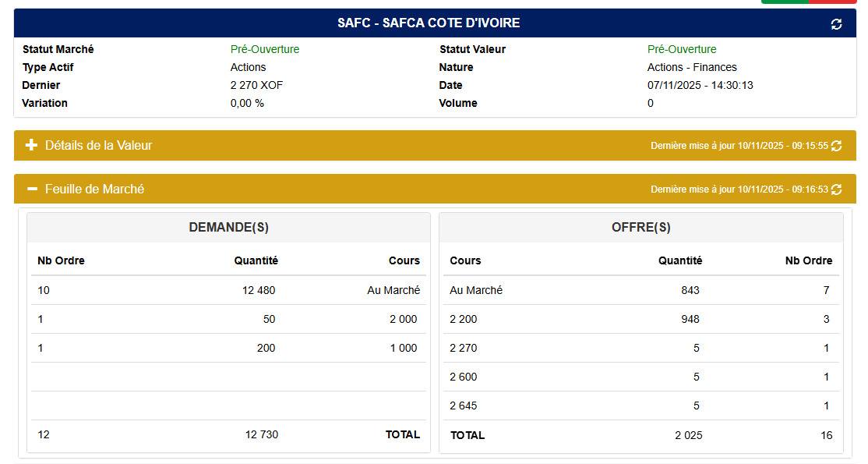This screenshot has width=868, height=464.
Task: Select the Pré-Ouverture value beside Statut Valeur
Action: (682, 49)
